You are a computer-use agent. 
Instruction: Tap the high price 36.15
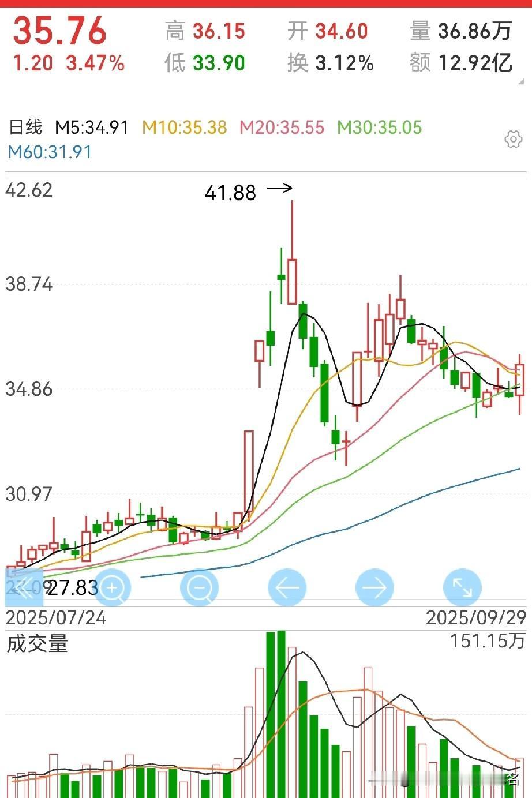[x=219, y=31]
